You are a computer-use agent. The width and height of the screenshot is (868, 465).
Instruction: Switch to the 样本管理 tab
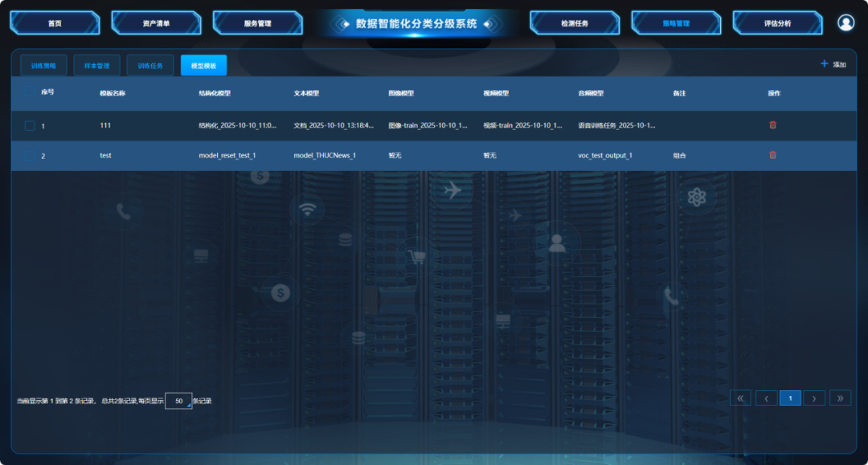pyautogui.click(x=96, y=66)
